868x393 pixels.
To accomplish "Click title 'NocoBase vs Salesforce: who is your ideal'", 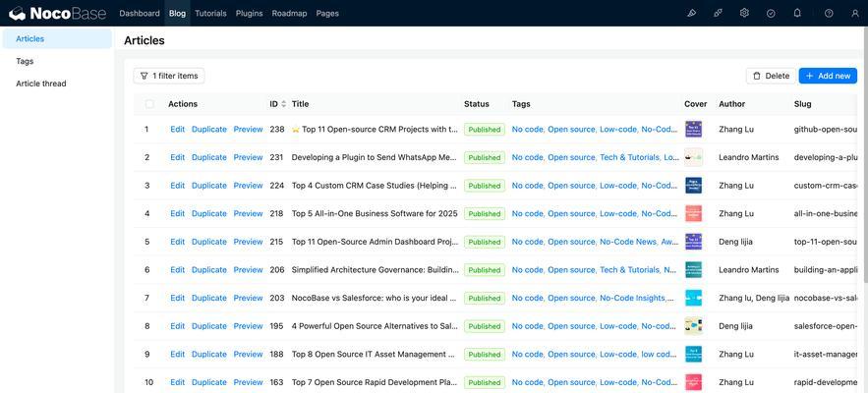I will coord(375,298).
